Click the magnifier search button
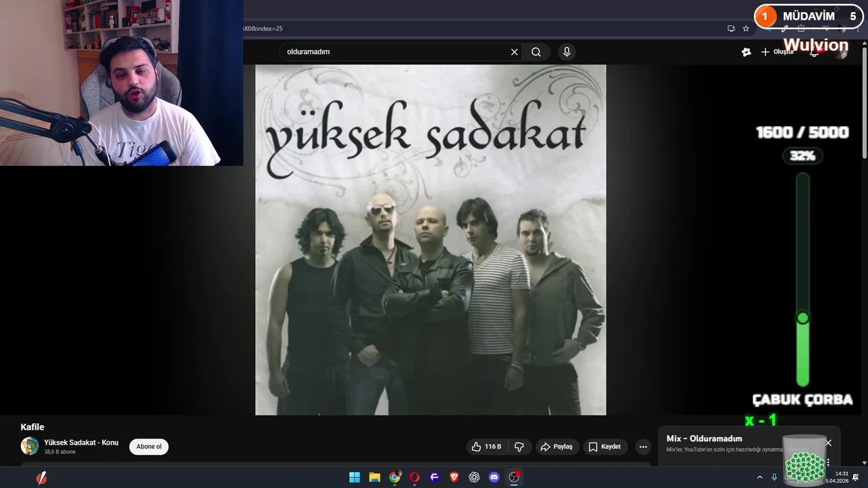This screenshot has width=868, height=488. pyautogui.click(x=536, y=52)
